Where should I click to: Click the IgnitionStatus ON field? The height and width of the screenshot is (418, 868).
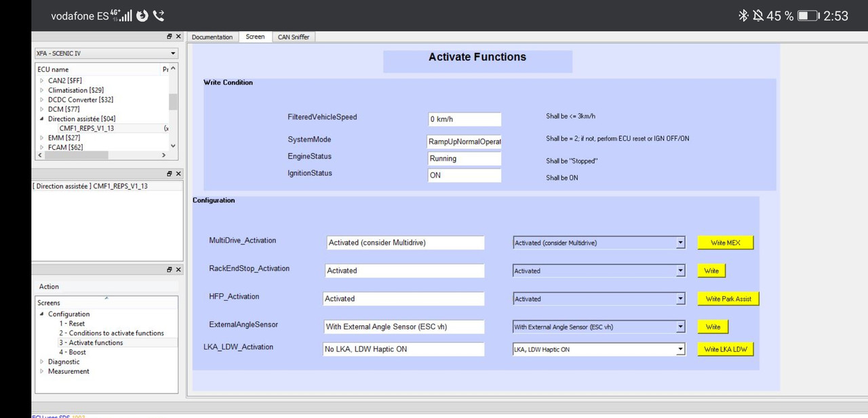click(465, 175)
